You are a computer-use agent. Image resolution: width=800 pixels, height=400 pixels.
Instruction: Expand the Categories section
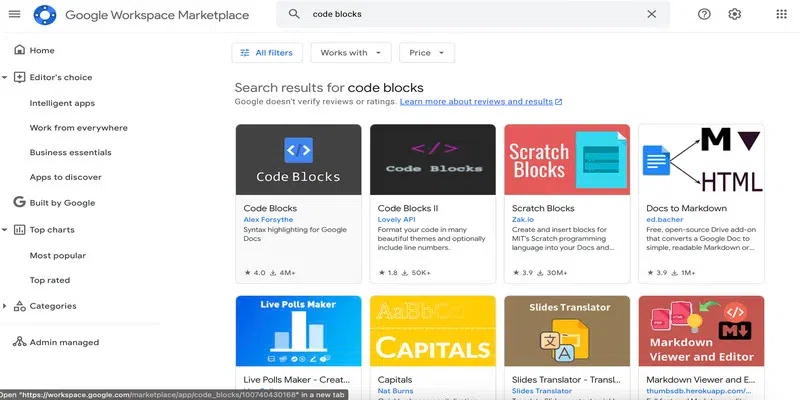[x=5, y=306]
